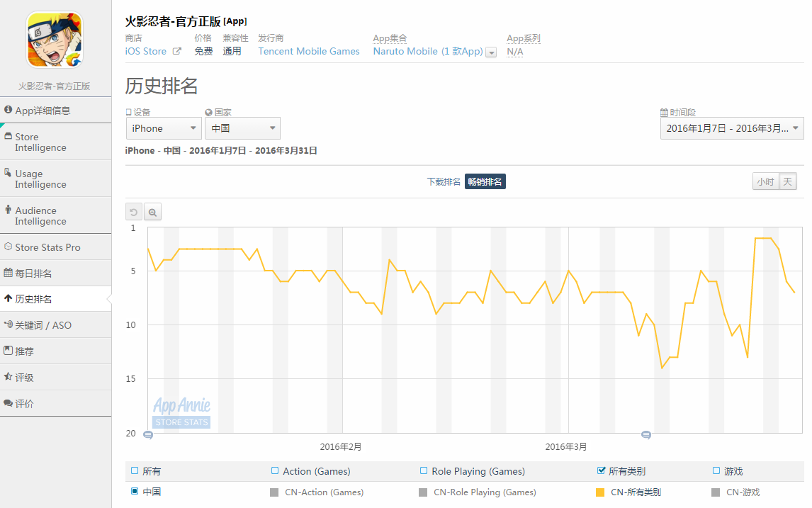Select 历史排名 in sidebar

click(55, 299)
